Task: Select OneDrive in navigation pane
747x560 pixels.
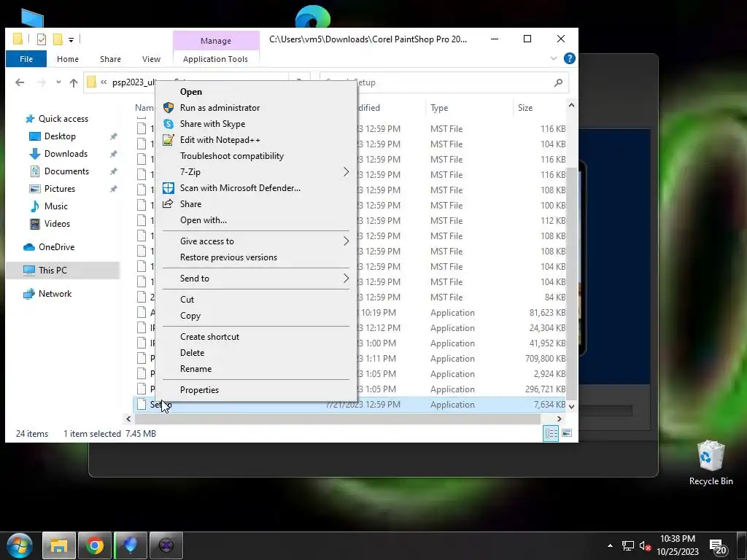Action: coord(56,247)
